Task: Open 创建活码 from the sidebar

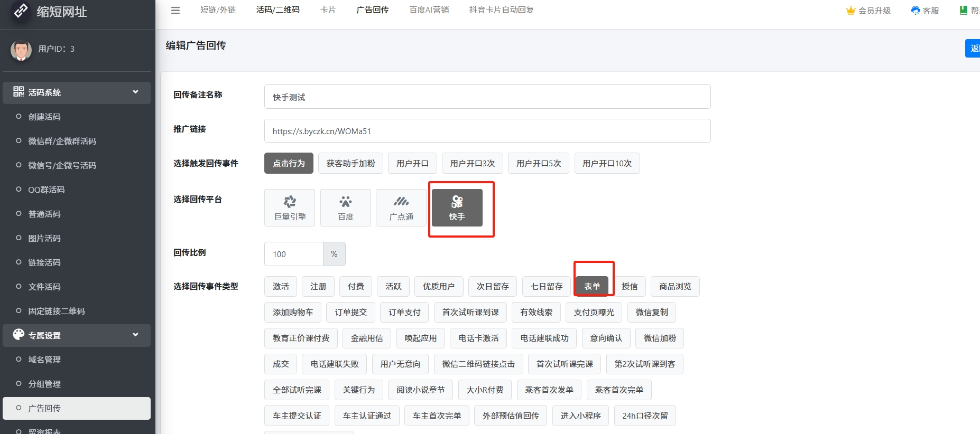Action: pyautogui.click(x=44, y=117)
